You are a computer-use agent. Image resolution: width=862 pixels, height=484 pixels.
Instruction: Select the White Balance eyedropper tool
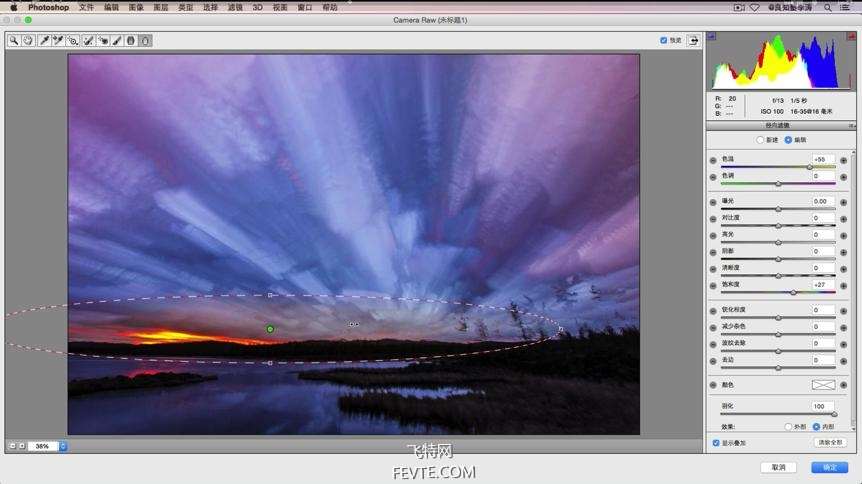[x=44, y=41]
